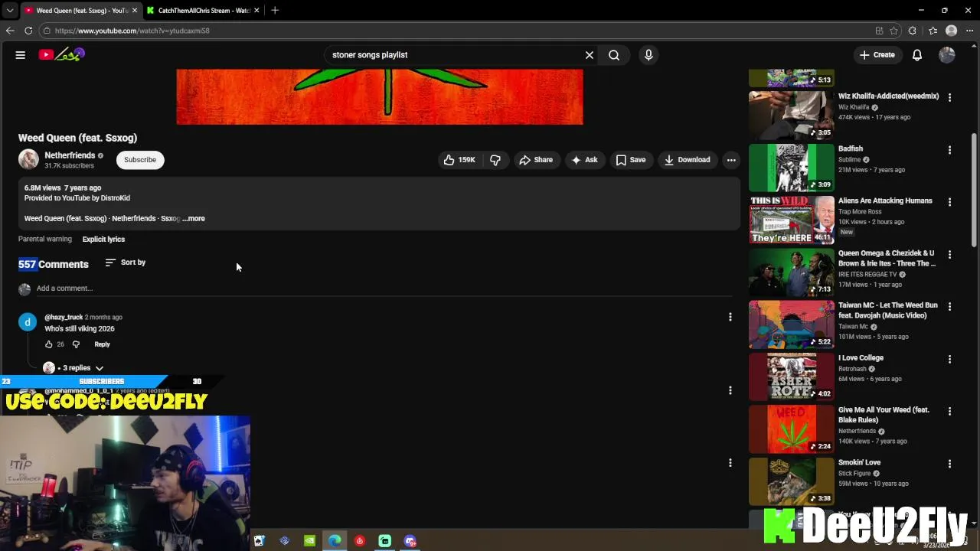
Task: Open the browser profile icon
Action: point(952,31)
